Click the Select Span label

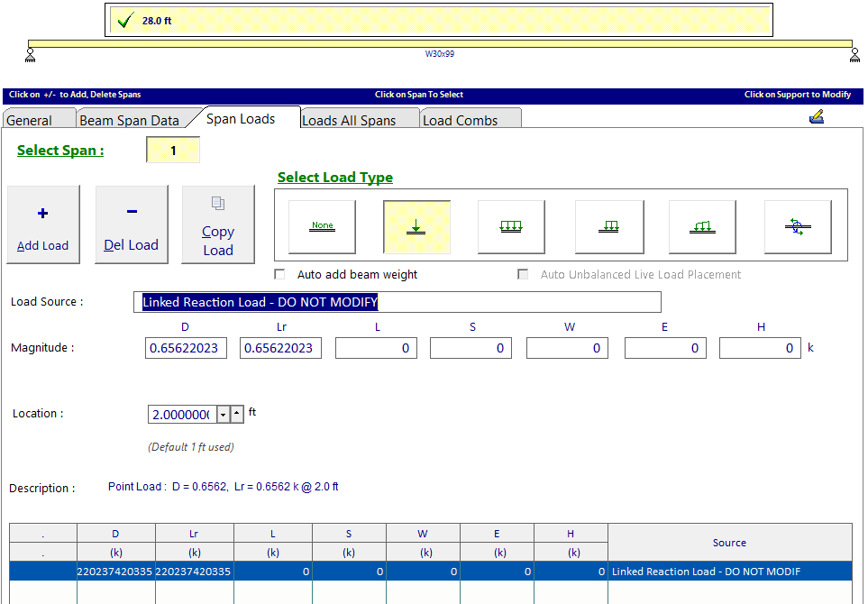60,151
